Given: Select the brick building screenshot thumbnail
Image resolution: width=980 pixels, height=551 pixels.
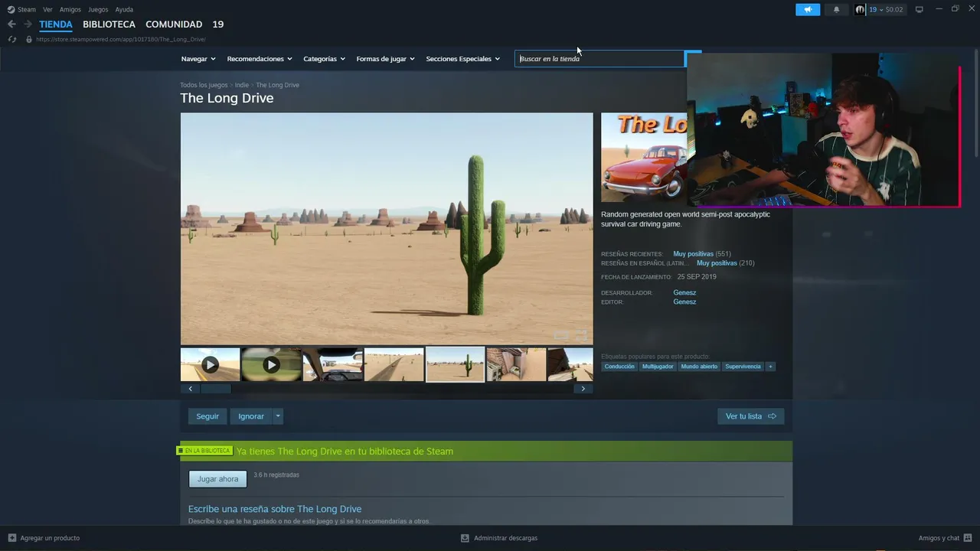Looking at the screenshot, I should (516, 365).
